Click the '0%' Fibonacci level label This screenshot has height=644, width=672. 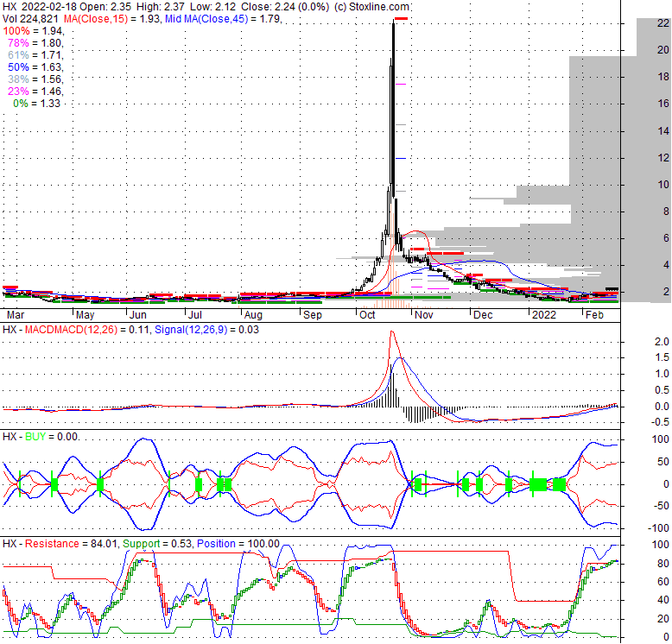click(21, 104)
